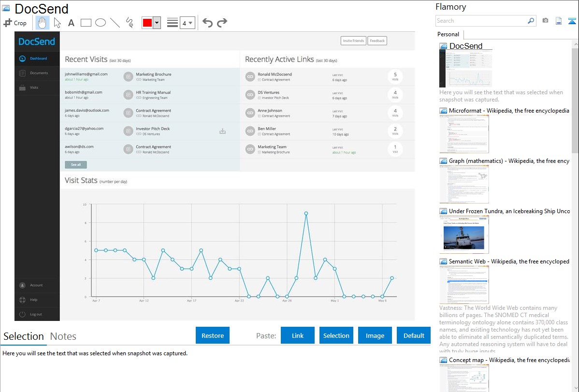Open the Semantic Web snapshot thumbnail

[464, 285]
